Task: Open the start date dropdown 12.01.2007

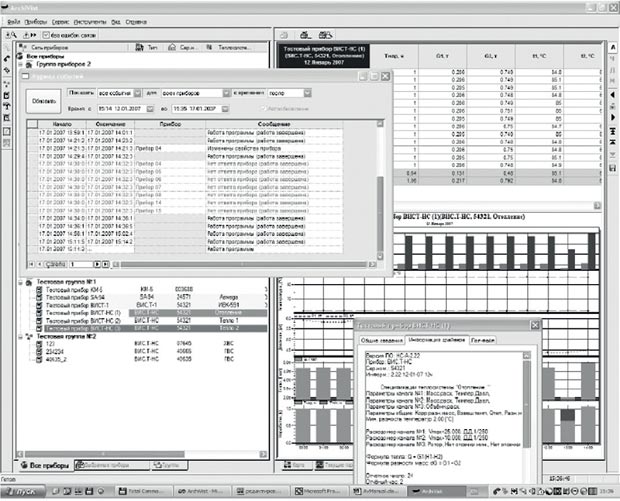Action: [x=150, y=109]
